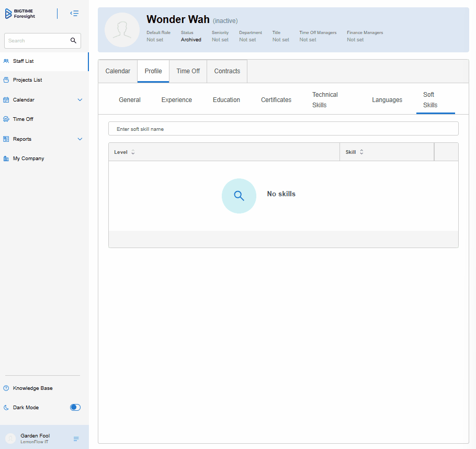The width and height of the screenshot is (476, 449).
Task: Open the Time Off sidebar item
Action: [x=44, y=119]
